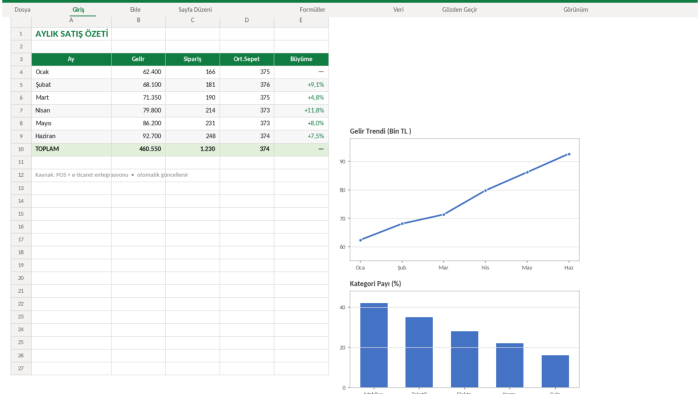Click the 460.550 total revenue cell
The image size is (700, 394).
point(138,149)
